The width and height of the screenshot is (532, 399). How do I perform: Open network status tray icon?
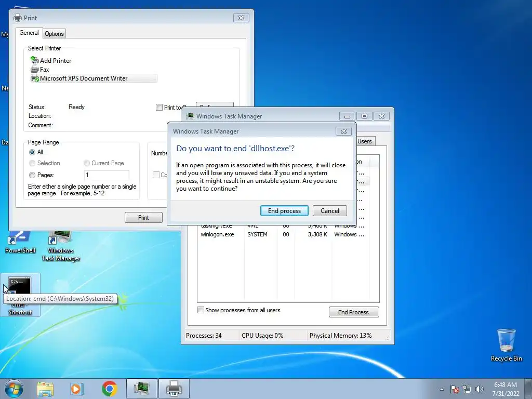pos(467,389)
